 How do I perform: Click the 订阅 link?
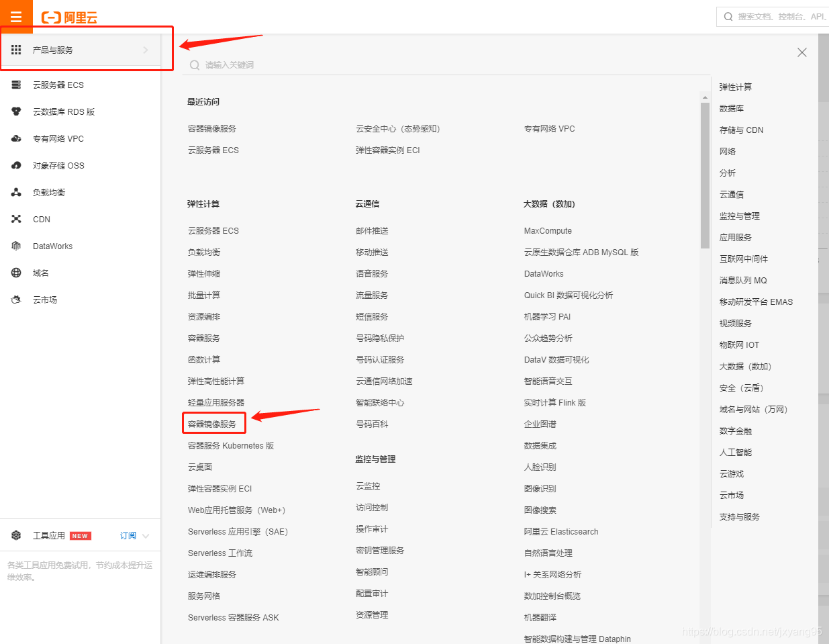(128, 536)
